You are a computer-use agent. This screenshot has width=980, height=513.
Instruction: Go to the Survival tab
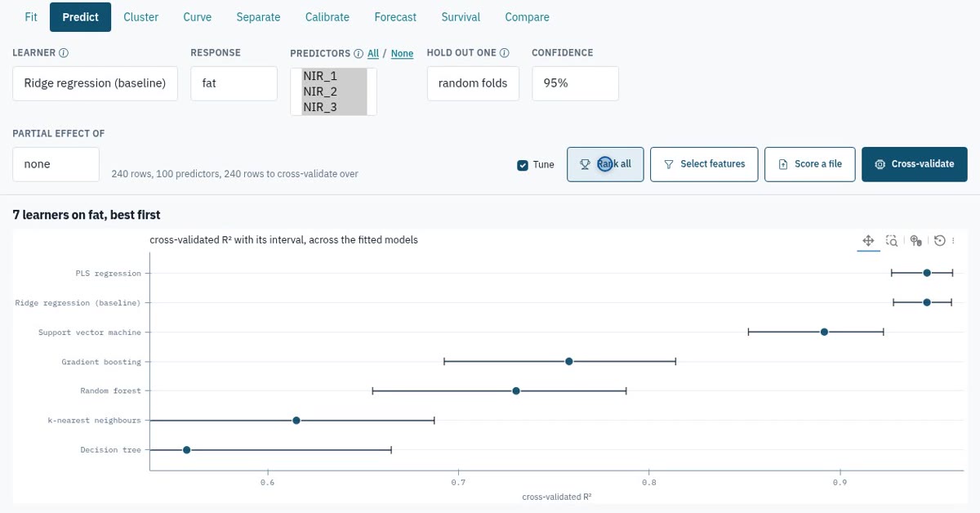pyautogui.click(x=461, y=17)
